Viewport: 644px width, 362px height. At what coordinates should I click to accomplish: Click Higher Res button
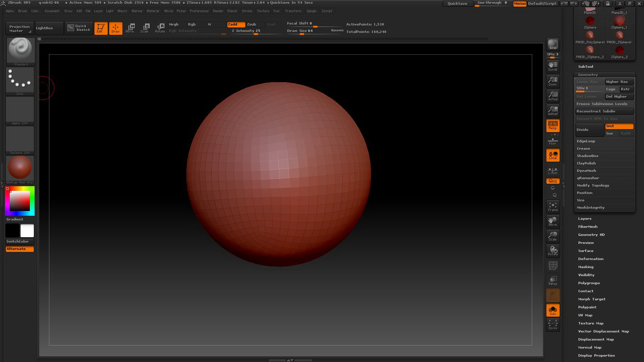[x=619, y=82]
